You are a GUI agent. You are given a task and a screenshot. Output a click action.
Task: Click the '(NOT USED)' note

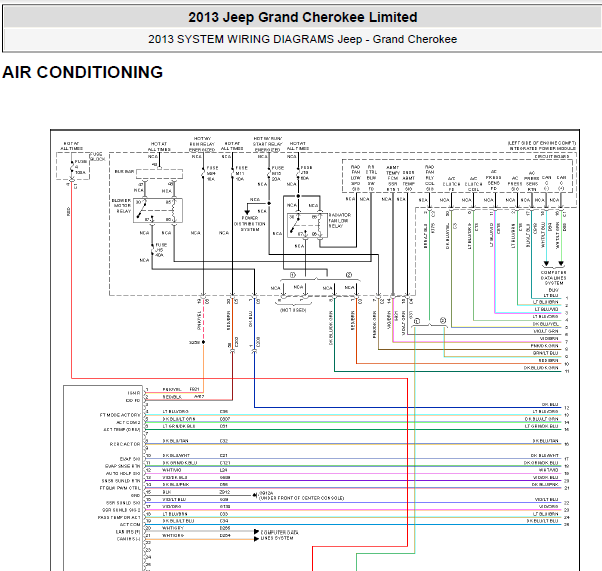pos(293,310)
